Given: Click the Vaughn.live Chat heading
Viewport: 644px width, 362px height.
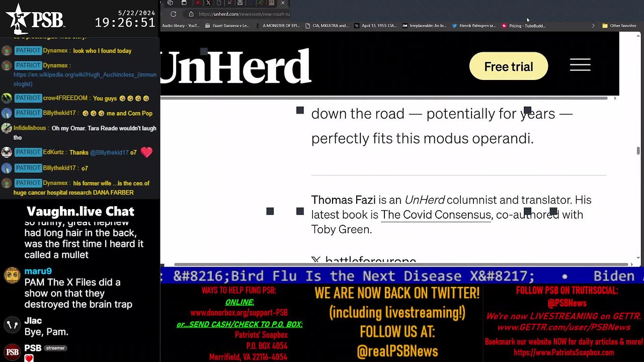Looking at the screenshot, I should tap(80, 211).
